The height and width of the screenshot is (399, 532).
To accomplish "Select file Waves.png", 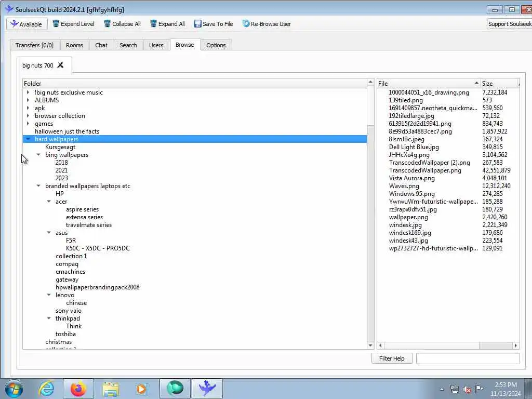I will click(404, 186).
